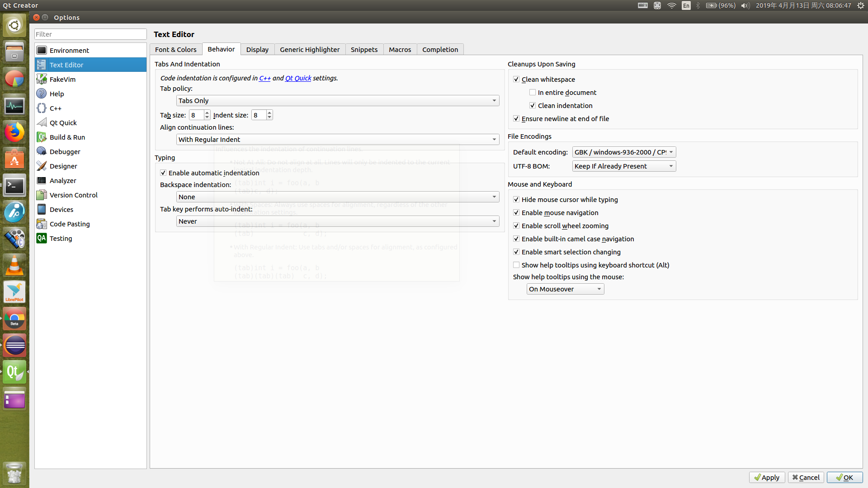
Task: Open Tab key auto-indent dropdown
Action: click(x=338, y=221)
